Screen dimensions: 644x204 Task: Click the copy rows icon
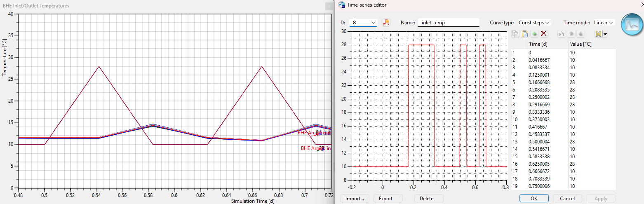(516, 34)
